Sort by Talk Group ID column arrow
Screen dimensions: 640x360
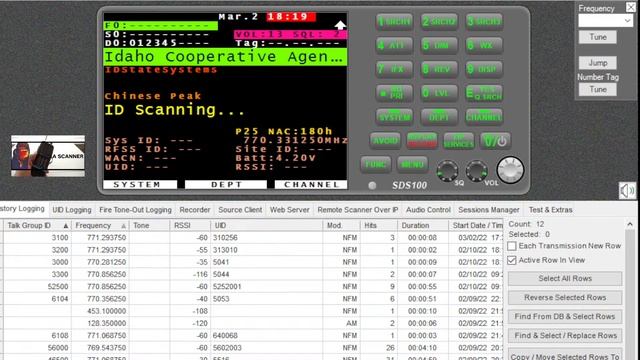(65, 226)
